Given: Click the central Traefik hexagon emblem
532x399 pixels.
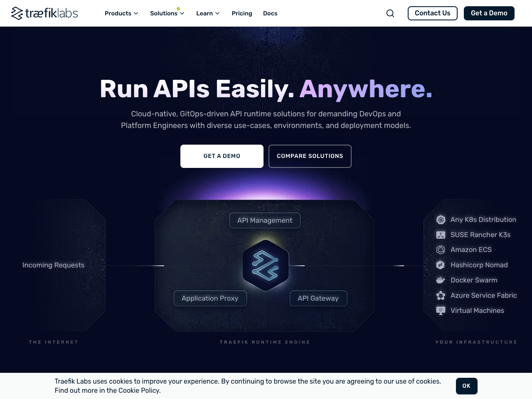Looking at the screenshot, I should point(266,265).
